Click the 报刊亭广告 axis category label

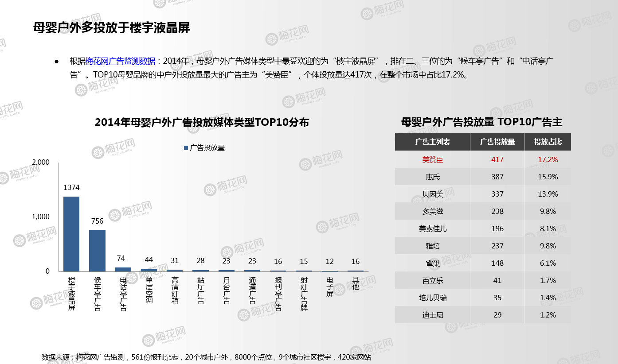[x=278, y=294]
